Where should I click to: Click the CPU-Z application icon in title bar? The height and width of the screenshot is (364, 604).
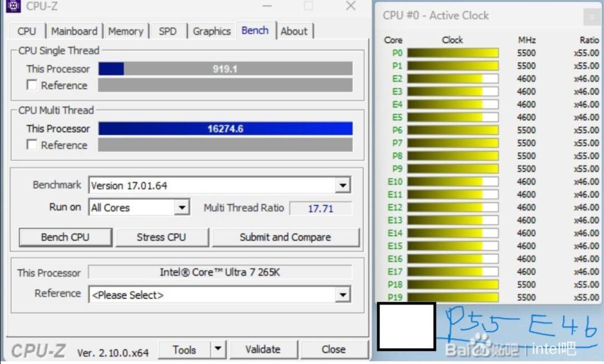tap(15, 6)
